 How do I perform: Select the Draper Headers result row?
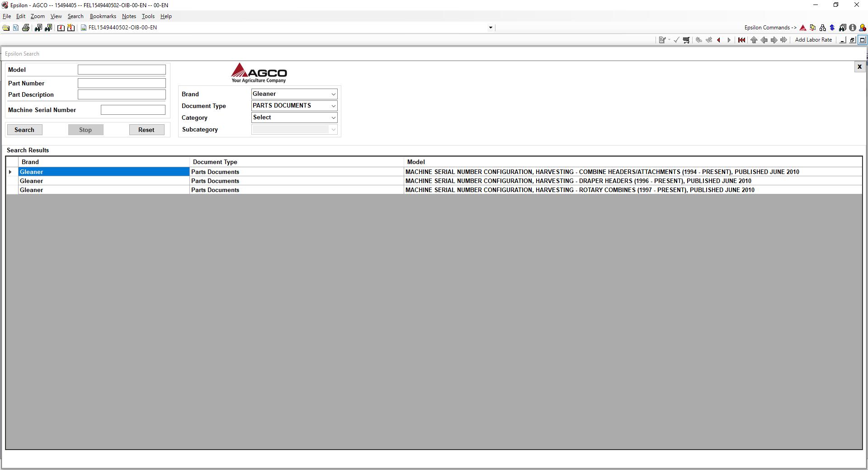434,181
